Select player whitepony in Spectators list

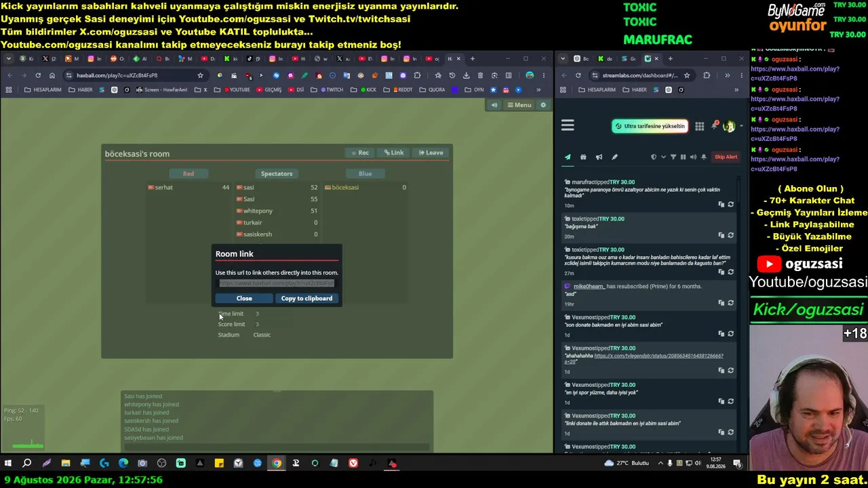(x=277, y=211)
